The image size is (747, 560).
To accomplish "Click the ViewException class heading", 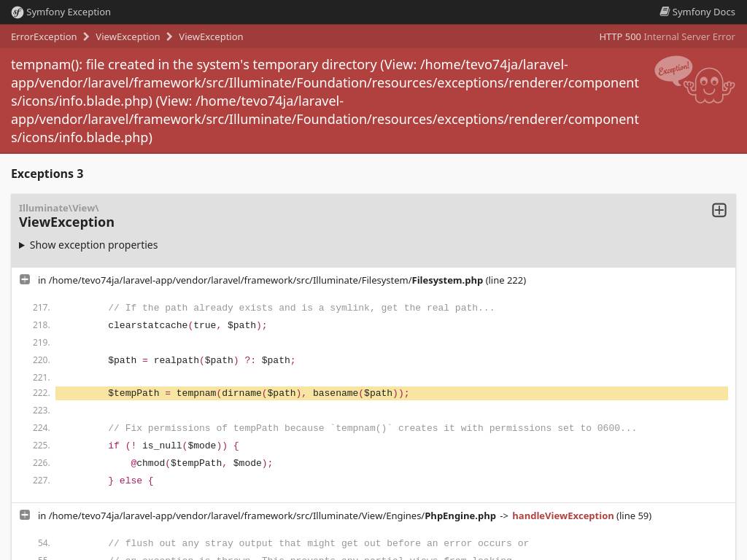I will [66, 222].
